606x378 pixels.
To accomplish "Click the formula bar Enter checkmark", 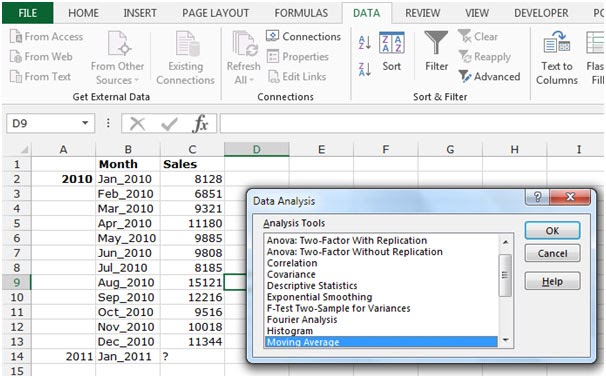I will coord(169,124).
